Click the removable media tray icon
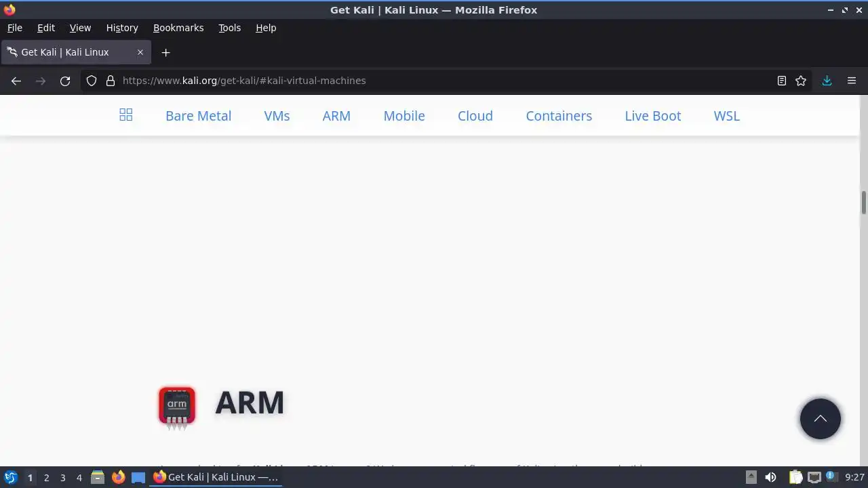868x488 pixels. [751, 477]
